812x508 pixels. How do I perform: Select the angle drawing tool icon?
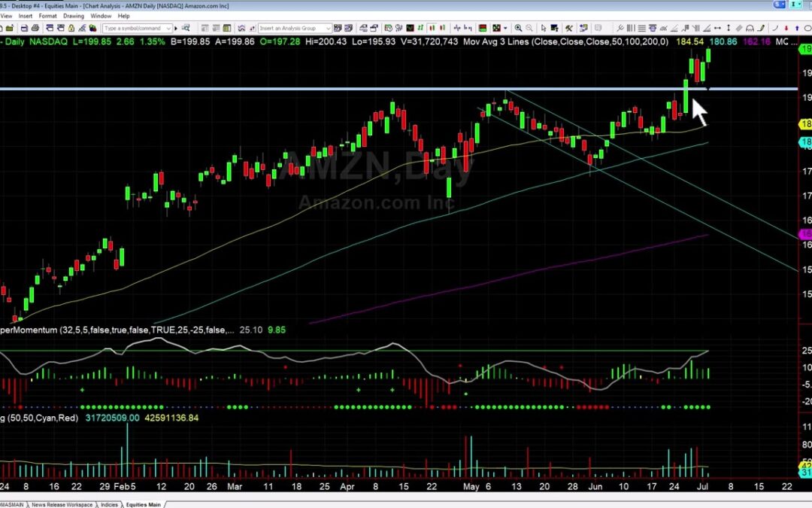pyautogui.click(x=706, y=28)
